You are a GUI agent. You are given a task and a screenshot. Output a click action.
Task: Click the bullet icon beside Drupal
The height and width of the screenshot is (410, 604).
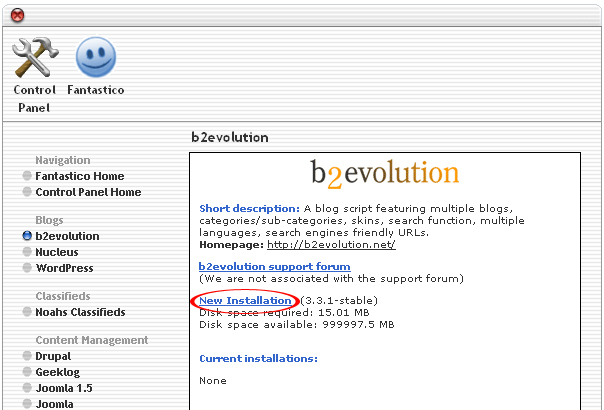tap(27, 356)
